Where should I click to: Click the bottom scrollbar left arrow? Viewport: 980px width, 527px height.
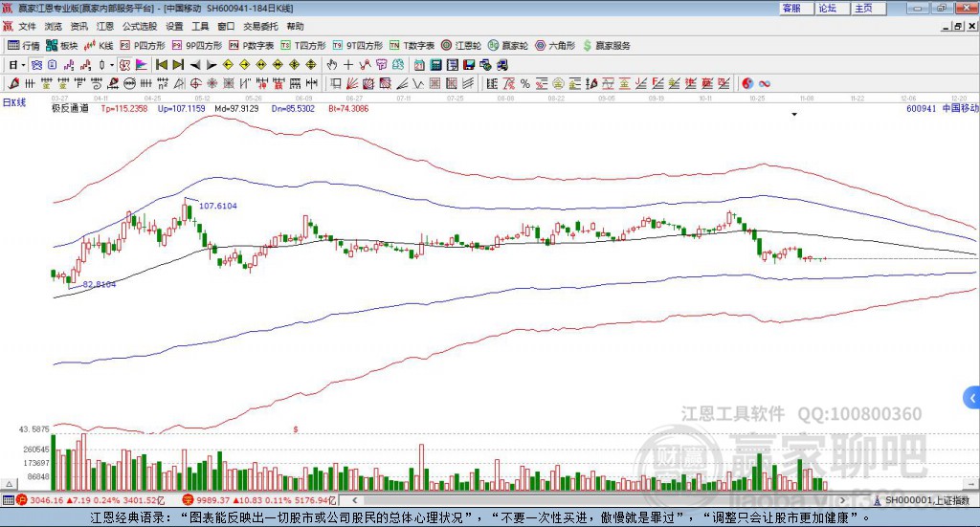click(x=354, y=500)
